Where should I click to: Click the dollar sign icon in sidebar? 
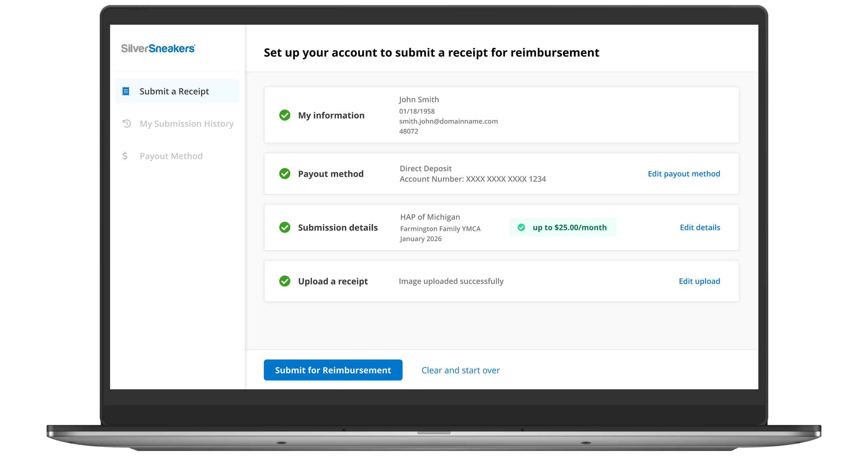pos(125,156)
